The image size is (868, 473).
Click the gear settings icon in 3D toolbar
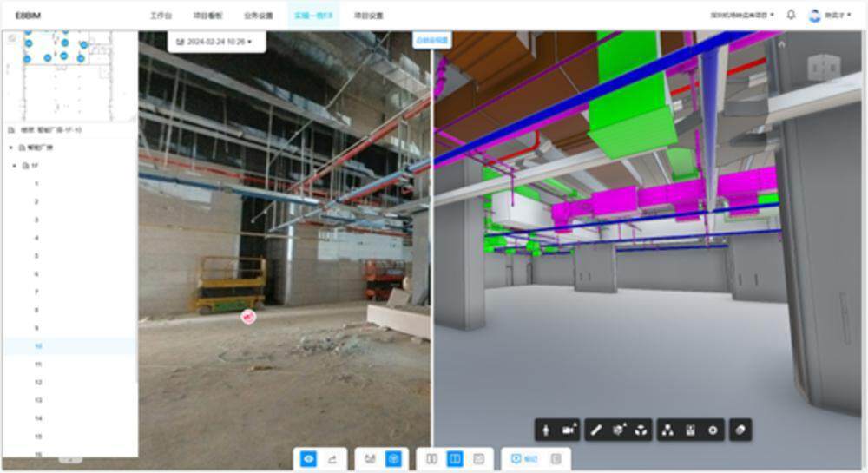pos(713,430)
